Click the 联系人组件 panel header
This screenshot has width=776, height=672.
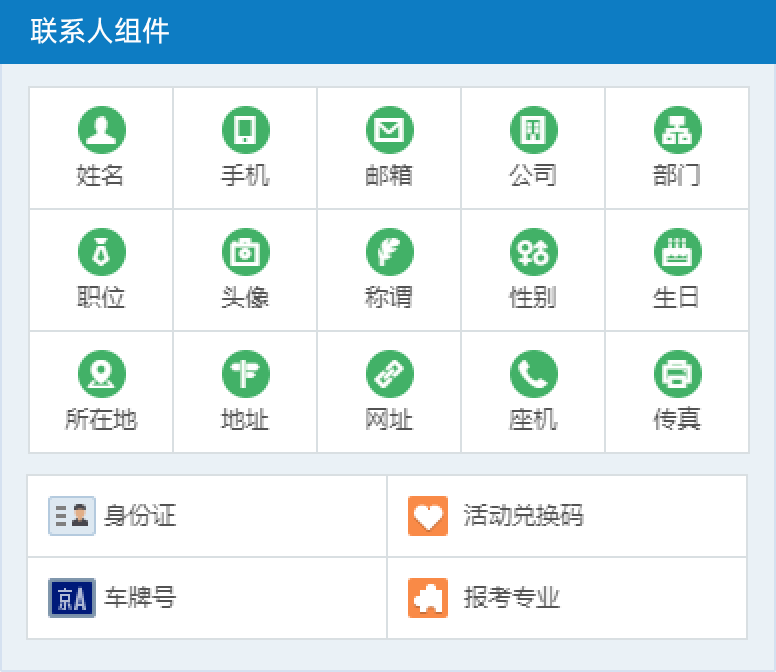100,31
